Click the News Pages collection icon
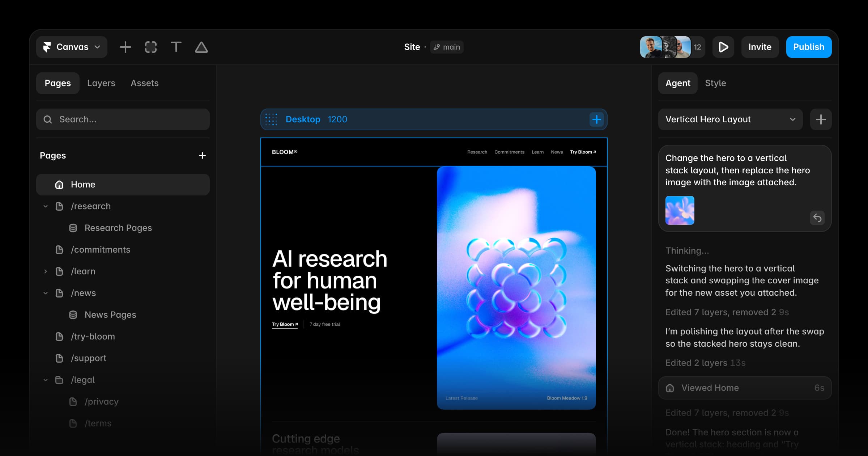 [x=73, y=315]
